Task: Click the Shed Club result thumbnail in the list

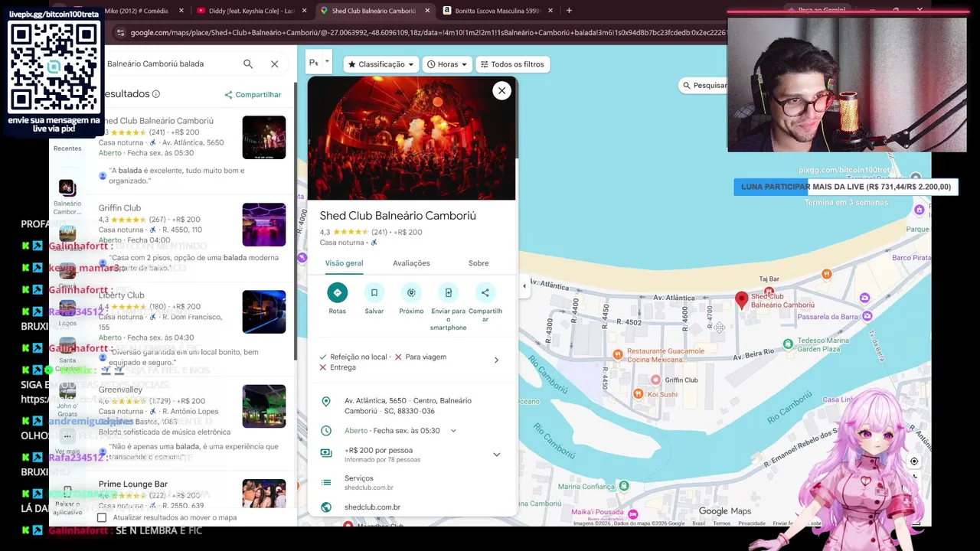Action: click(264, 138)
